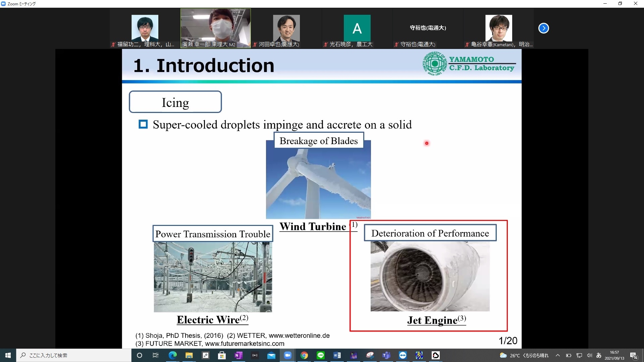Open the notification center with 16 alerts
The image size is (644, 362).
634,356
